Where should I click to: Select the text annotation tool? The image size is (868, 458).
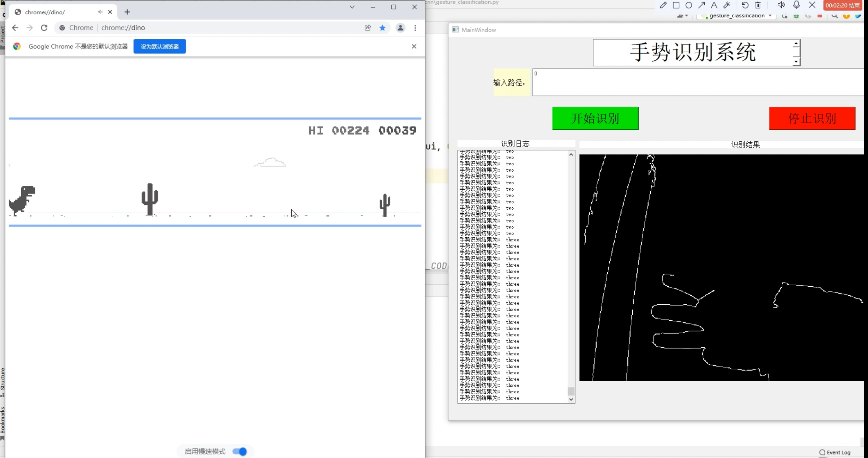point(714,5)
